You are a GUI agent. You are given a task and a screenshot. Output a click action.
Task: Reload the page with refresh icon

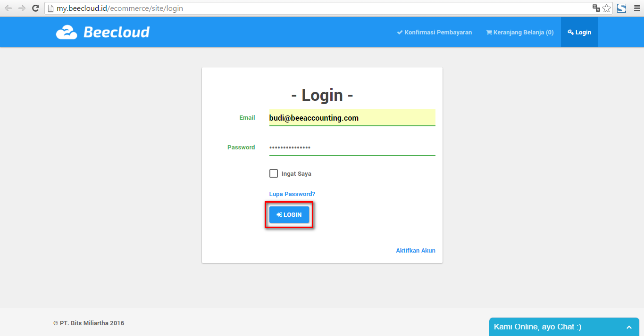tap(35, 8)
